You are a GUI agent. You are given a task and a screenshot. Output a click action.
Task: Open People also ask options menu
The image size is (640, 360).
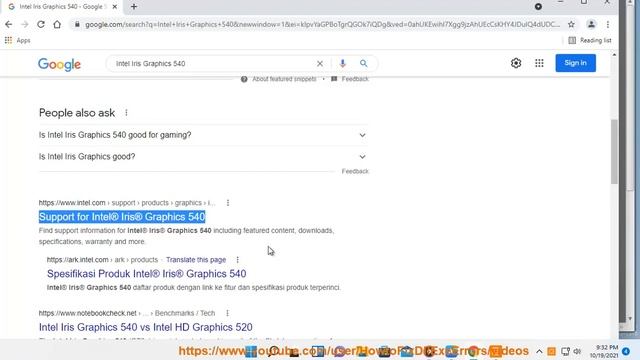[126, 113]
